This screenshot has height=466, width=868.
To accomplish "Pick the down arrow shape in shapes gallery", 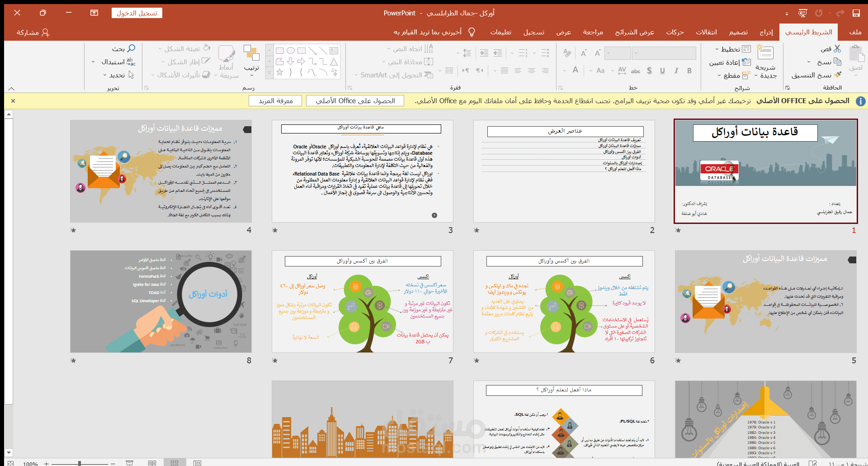I will pos(291,62).
